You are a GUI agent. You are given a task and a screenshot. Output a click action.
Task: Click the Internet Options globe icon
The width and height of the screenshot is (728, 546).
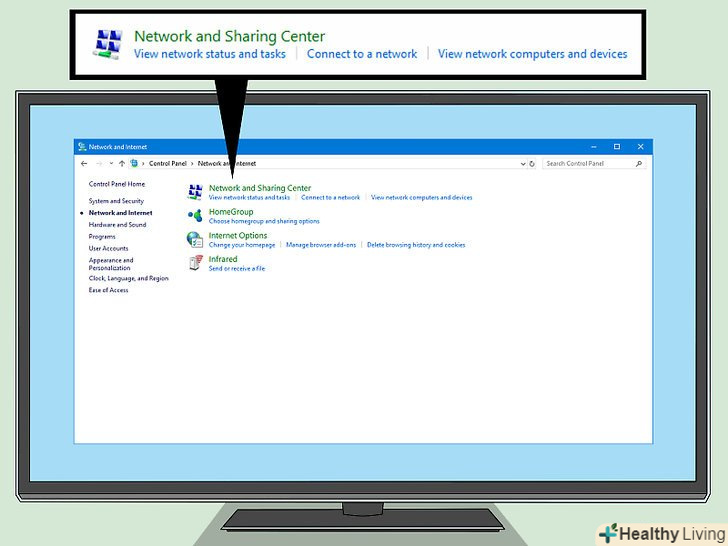[195, 240]
